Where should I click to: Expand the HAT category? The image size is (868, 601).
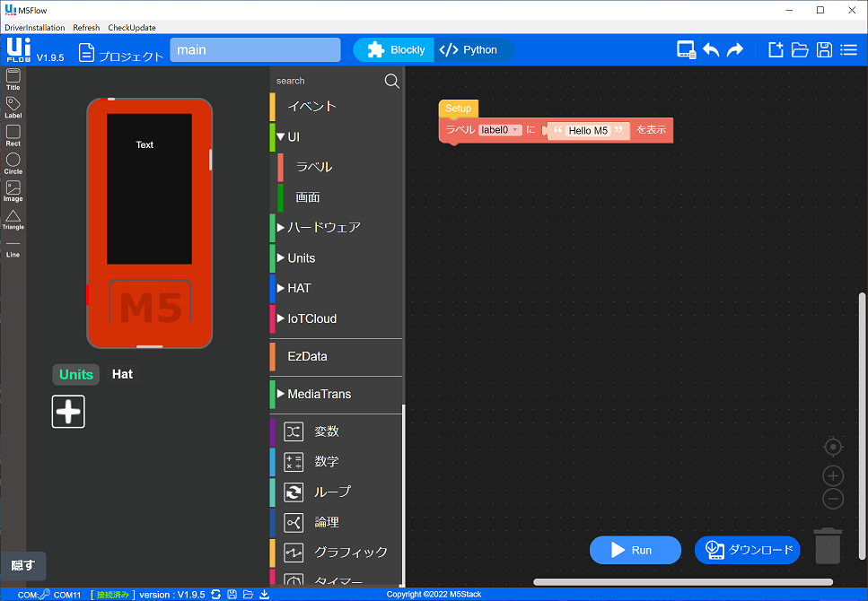(281, 288)
